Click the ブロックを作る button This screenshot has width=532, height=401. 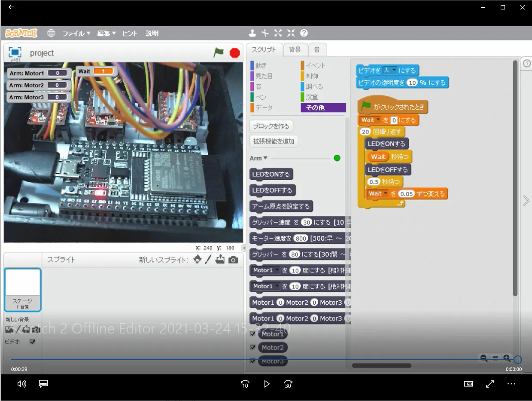(x=271, y=126)
